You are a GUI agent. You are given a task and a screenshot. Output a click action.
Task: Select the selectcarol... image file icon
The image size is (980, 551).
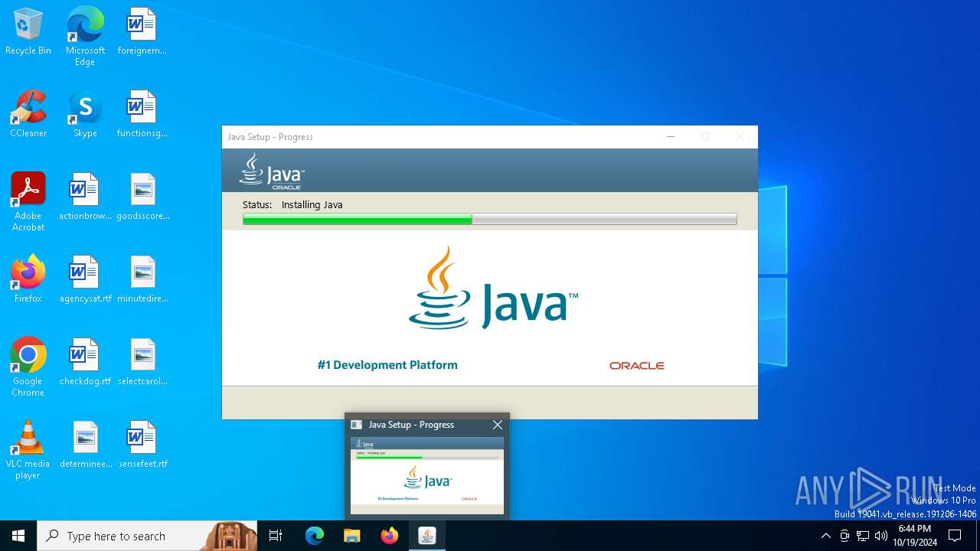point(142,363)
